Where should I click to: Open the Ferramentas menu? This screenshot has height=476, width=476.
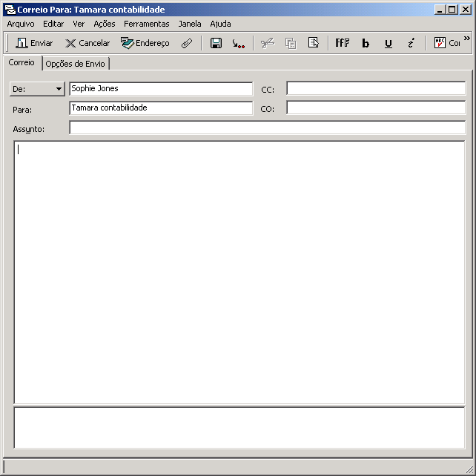(x=146, y=24)
